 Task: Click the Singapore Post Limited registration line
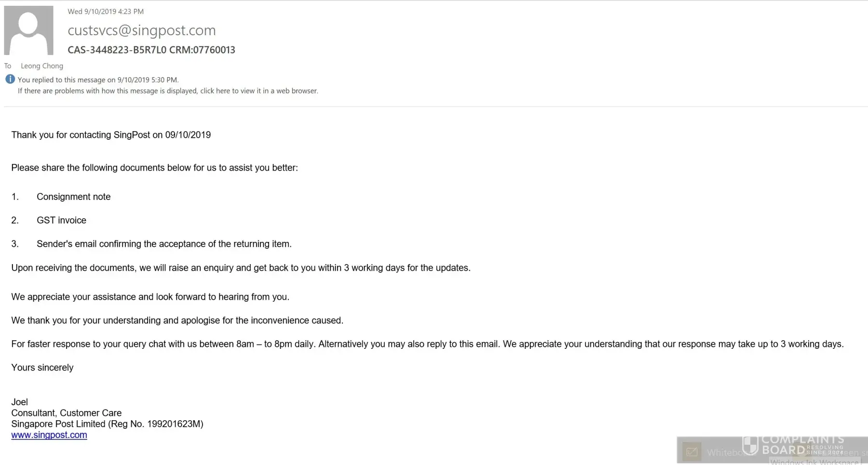tap(107, 424)
